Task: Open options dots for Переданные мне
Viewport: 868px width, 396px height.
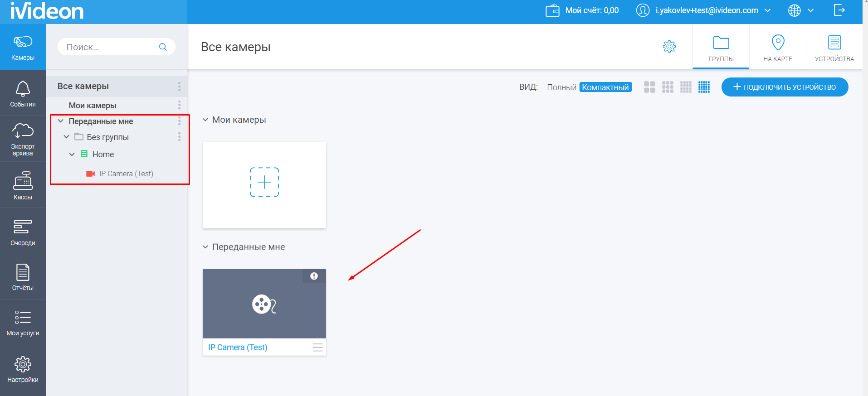Action: click(180, 121)
